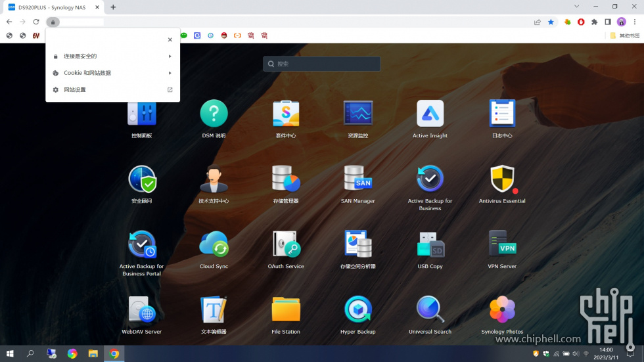The width and height of the screenshot is (644, 362).
Task: Open tab search dropdown arrow
Action: [577, 7]
